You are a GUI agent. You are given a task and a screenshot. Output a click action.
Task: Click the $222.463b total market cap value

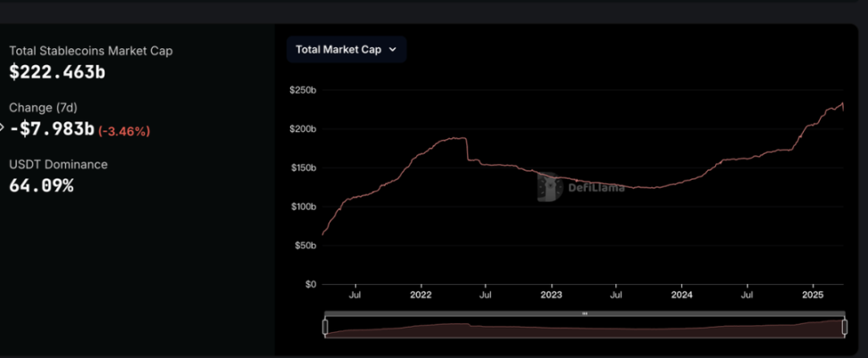click(57, 71)
